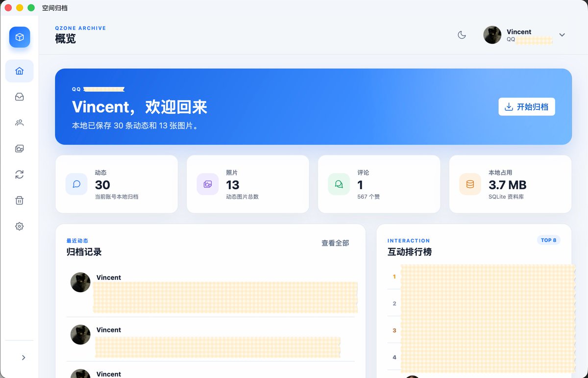This screenshot has height=378, width=588.
Task: Click the 照片 count 13
Action: pyautogui.click(x=233, y=185)
